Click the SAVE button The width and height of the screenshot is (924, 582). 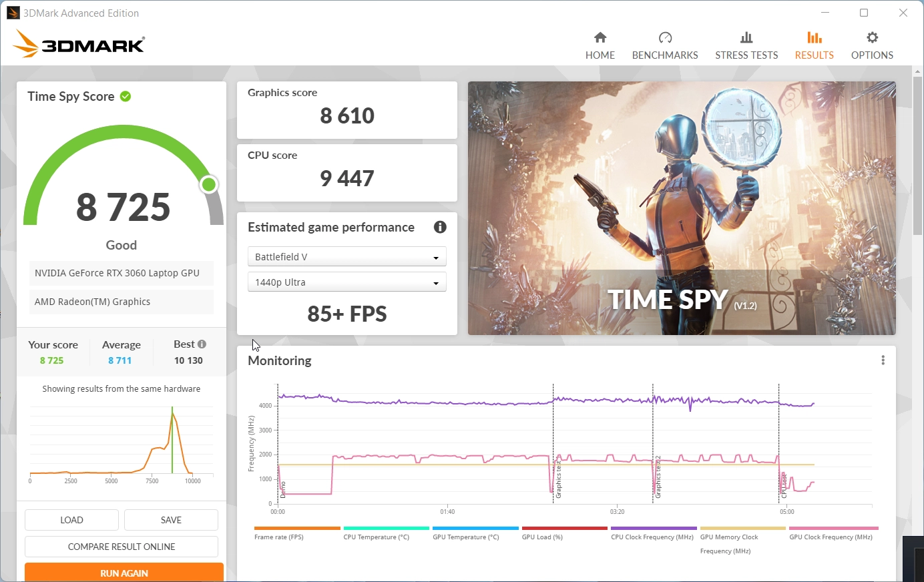click(x=170, y=519)
